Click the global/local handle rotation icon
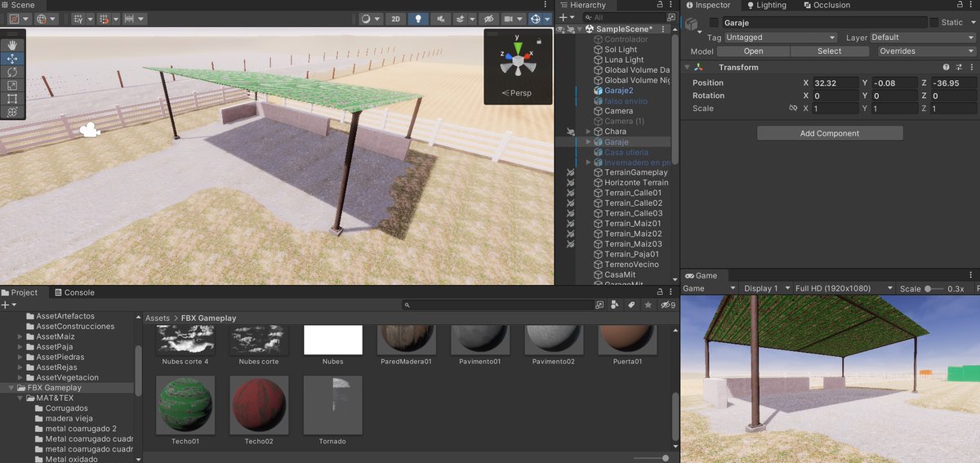The width and height of the screenshot is (980, 463). pos(42,19)
